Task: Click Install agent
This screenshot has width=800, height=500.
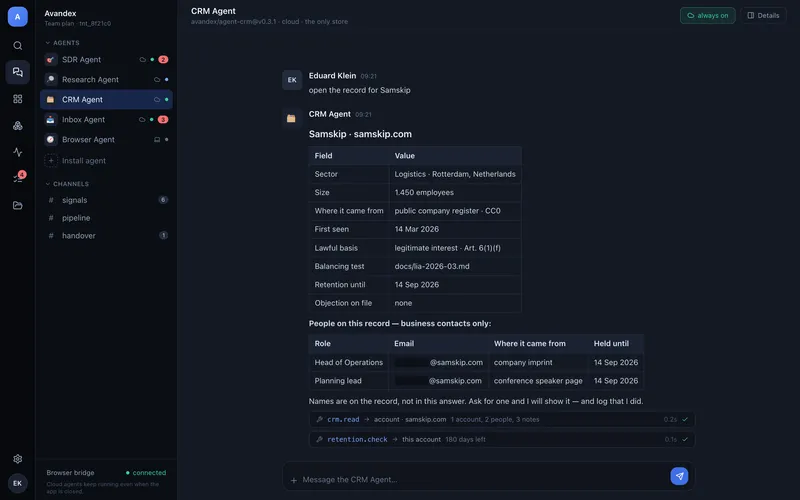Action: point(84,161)
